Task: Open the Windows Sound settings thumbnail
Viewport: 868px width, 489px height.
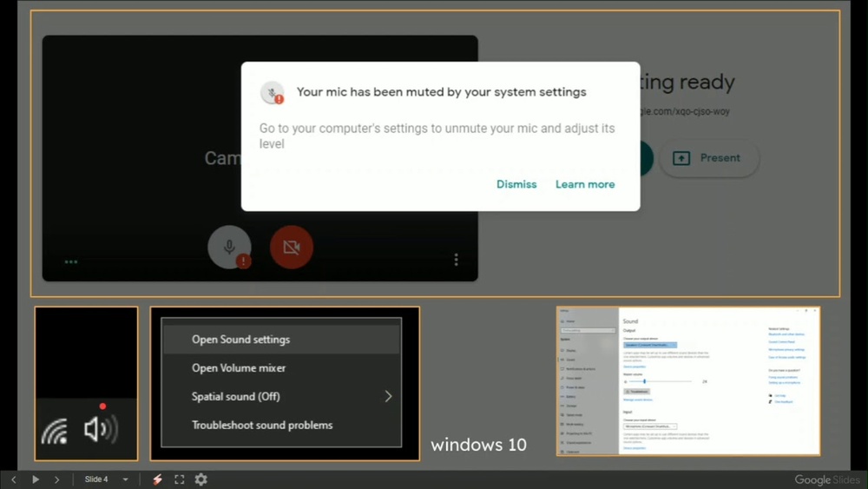Action: coord(688,381)
